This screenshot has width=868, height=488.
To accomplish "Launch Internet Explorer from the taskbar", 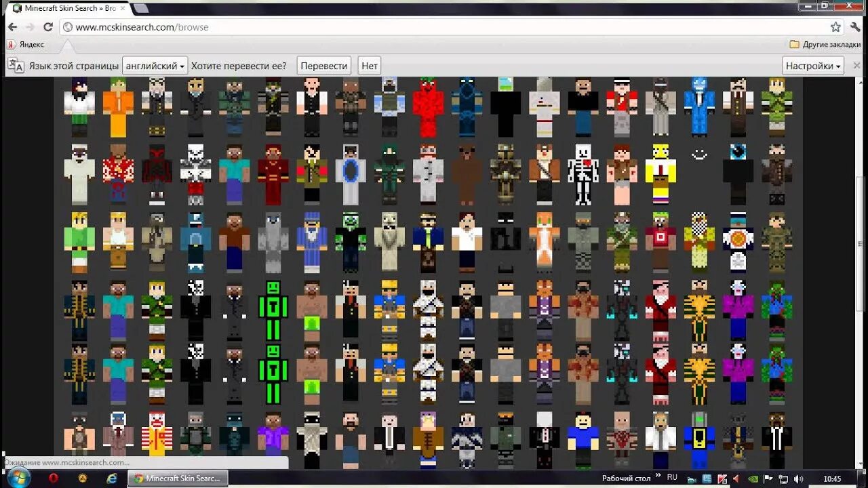I will click(112, 478).
